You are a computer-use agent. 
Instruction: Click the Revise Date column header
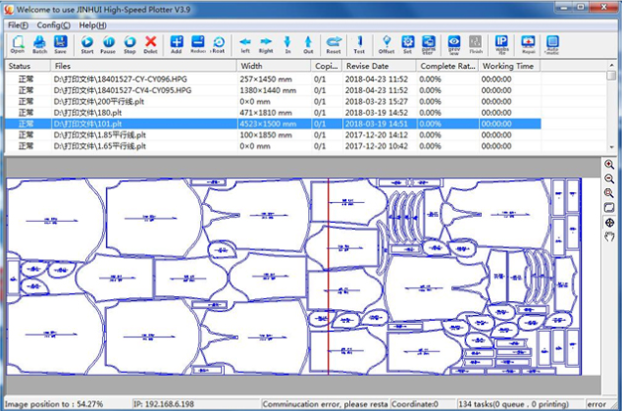(x=379, y=66)
